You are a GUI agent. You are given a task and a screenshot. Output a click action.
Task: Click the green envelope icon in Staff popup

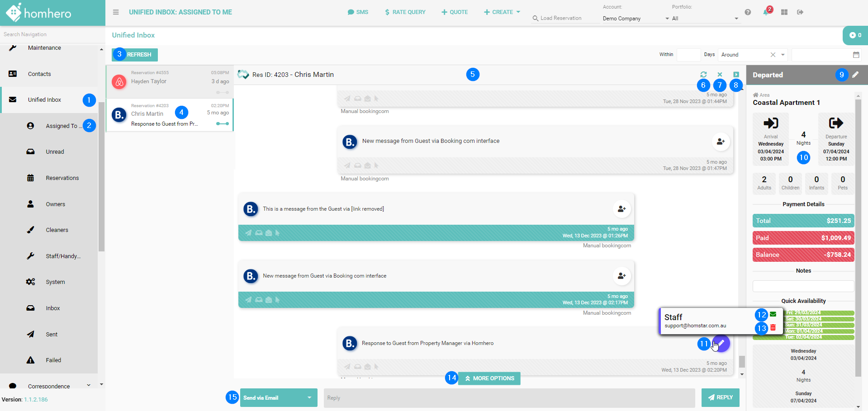[x=773, y=314]
